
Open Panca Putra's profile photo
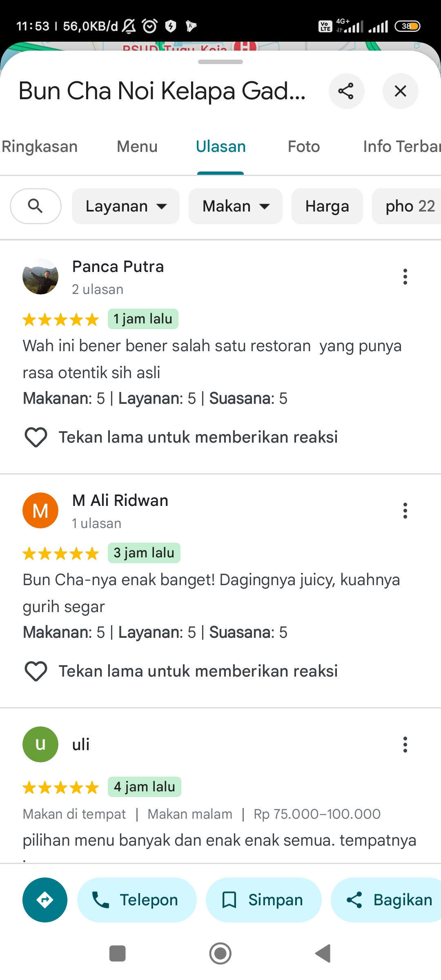40,276
